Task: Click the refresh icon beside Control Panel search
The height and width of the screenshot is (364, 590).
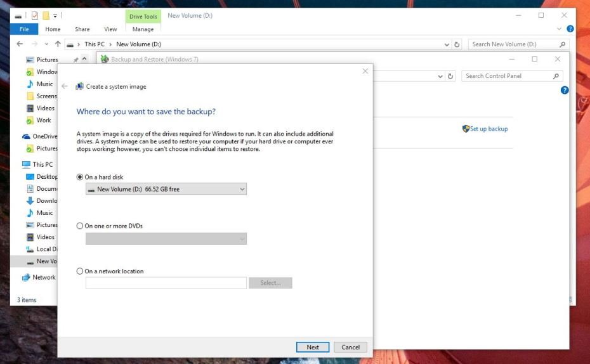Action: [450, 76]
